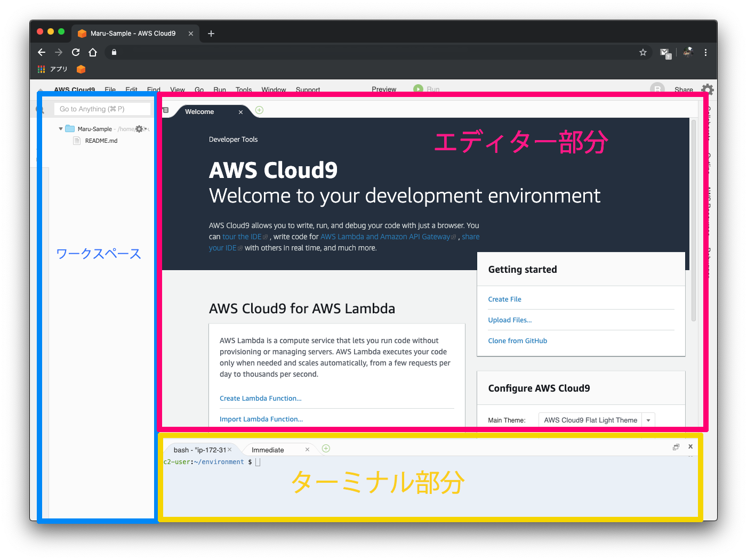Open the Support menu
This screenshot has width=747, height=560.
point(308,90)
